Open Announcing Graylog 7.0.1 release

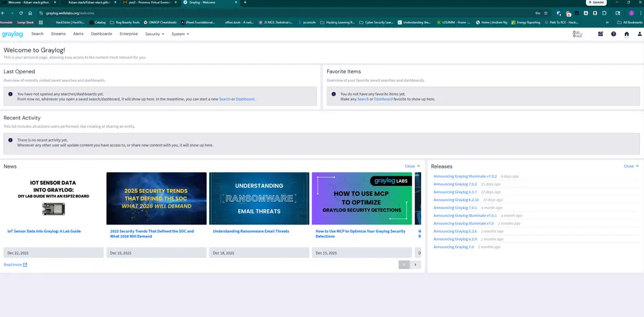click(x=455, y=208)
